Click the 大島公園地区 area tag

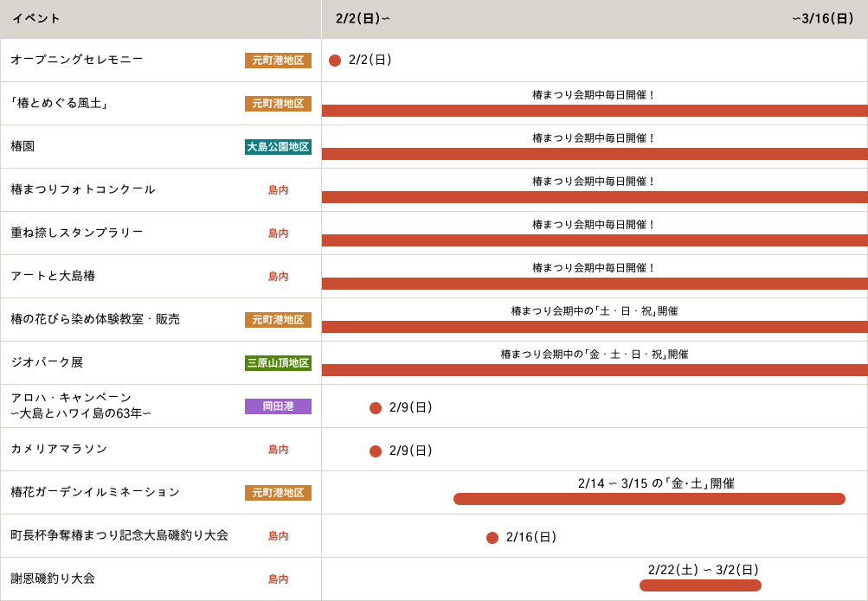[278, 146]
